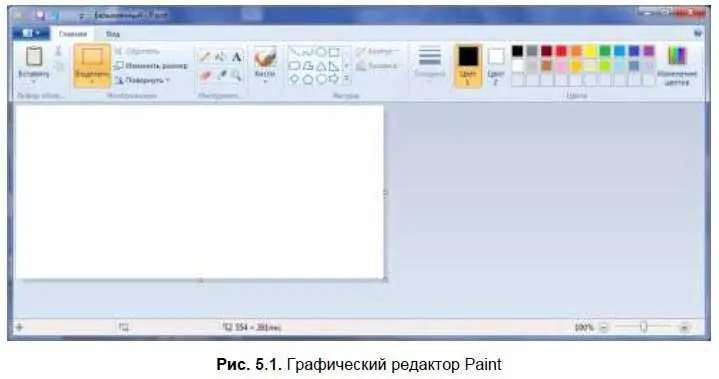
Task: Click inside the white drawing canvas
Action: 199,192
